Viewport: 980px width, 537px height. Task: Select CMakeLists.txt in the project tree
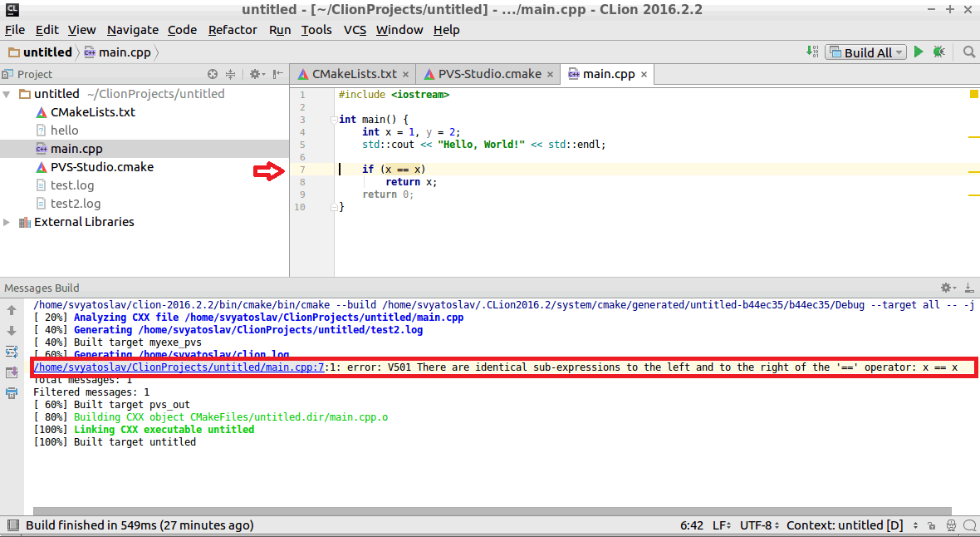pyautogui.click(x=92, y=113)
